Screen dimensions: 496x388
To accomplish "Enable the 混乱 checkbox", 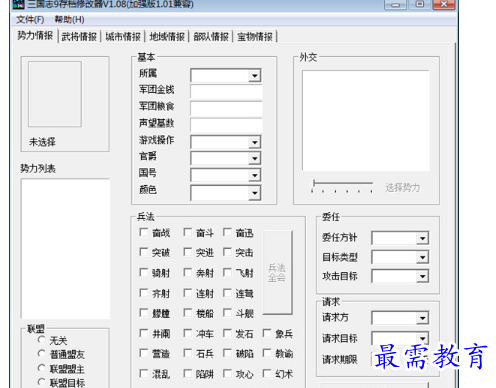I will [143, 373].
